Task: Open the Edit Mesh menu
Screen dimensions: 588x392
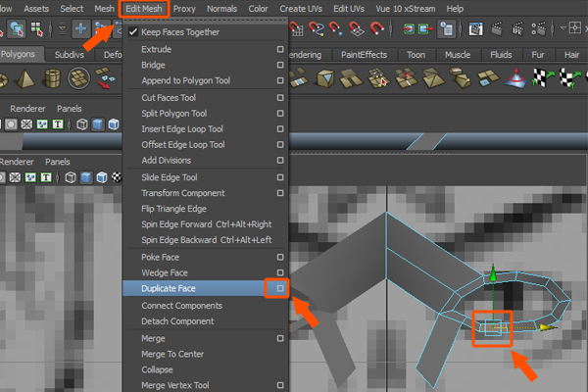Action: point(145,8)
